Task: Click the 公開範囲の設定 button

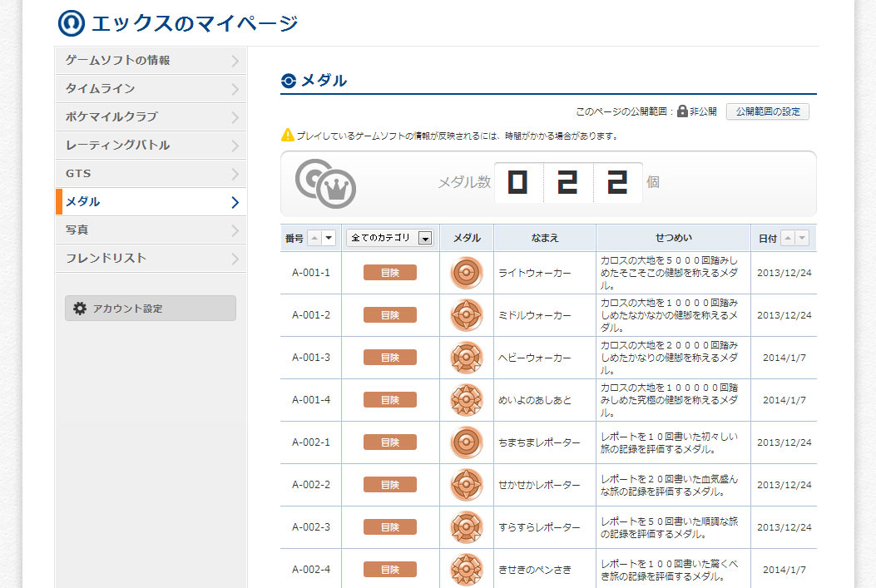Action: (x=768, y=111)
